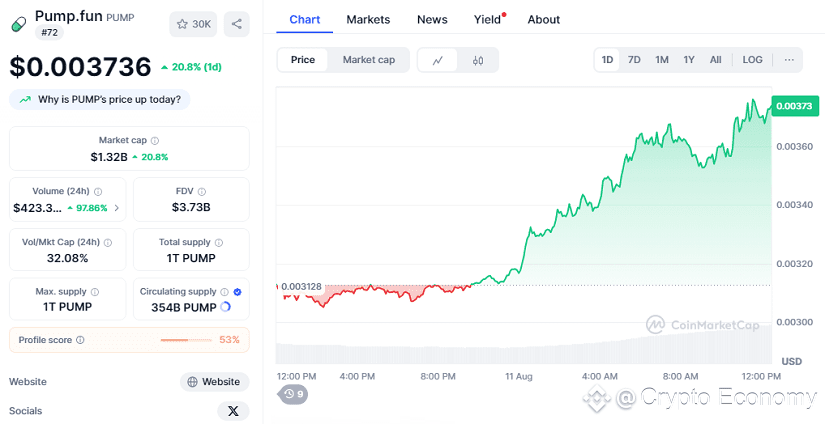Click the Pump.fun pill logo icon
825x424 pixels.
pyautogui.click(x=18, y=24)
